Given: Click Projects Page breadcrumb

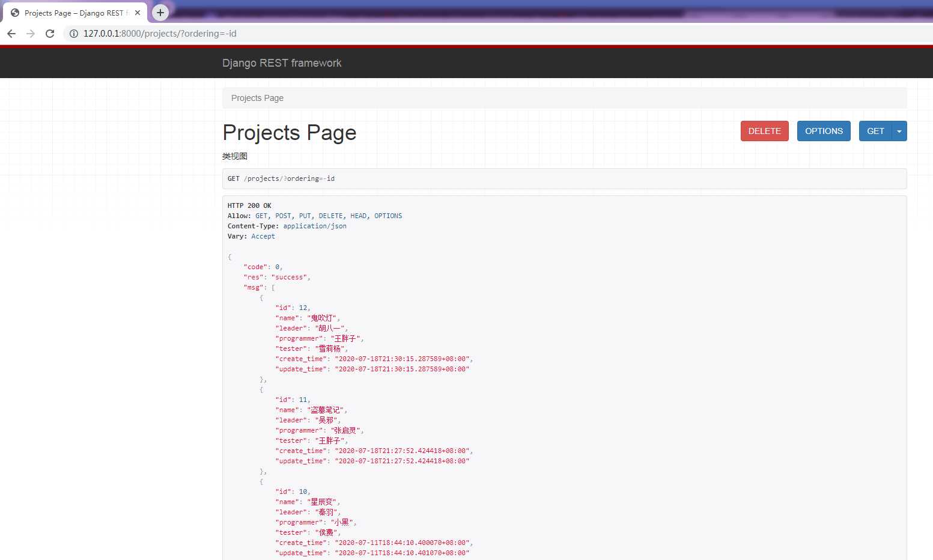Looking at the screenshot, I should pyautogui.click(x=257, y=98).
